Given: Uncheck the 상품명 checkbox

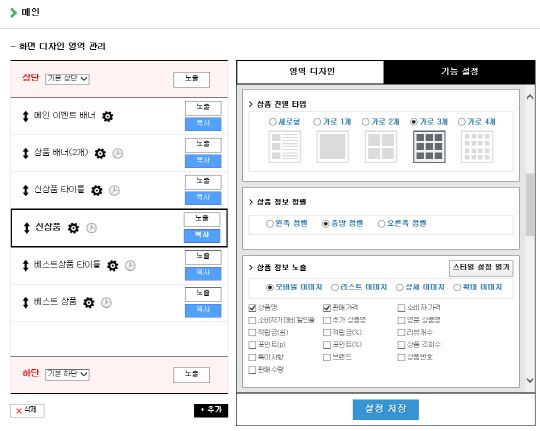Looking at the screenshot, I should coord(252,308).
